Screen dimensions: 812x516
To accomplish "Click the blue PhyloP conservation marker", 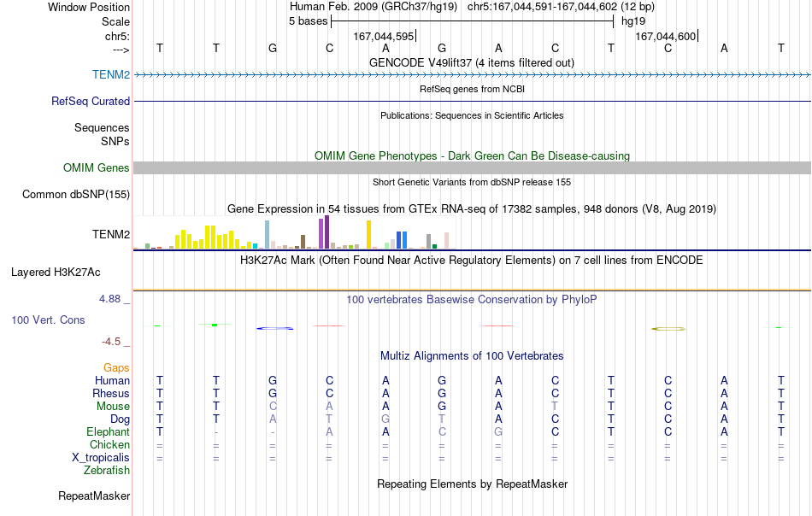I will tap(275, 328).
